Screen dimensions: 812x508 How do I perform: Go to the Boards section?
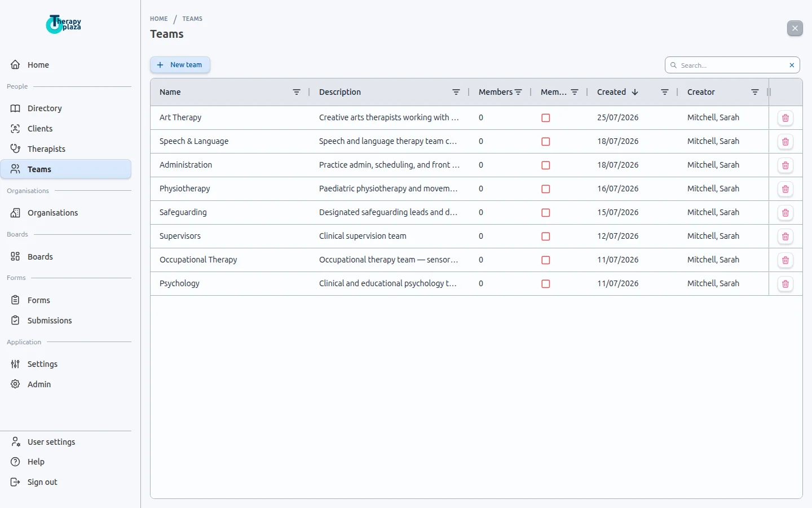coord(66,257)
